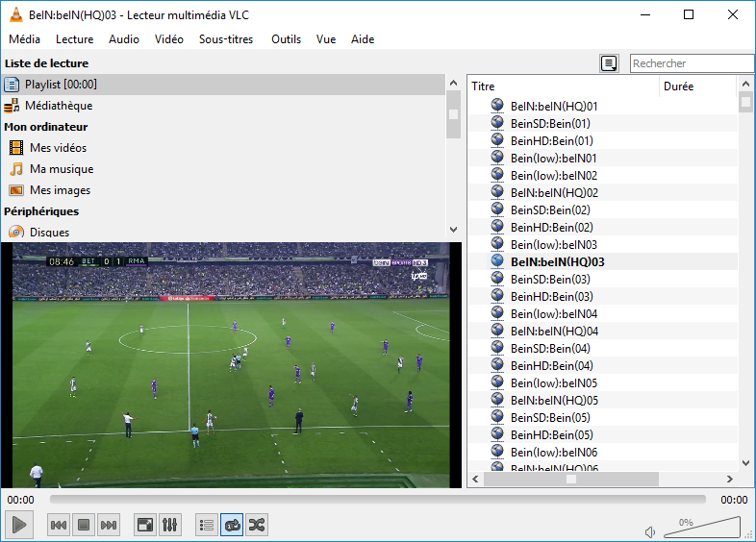Click globe icon beside BeinSD:Bein(04)
The width and height of the screenshot is (756, 542).
[x=497, y=347]
